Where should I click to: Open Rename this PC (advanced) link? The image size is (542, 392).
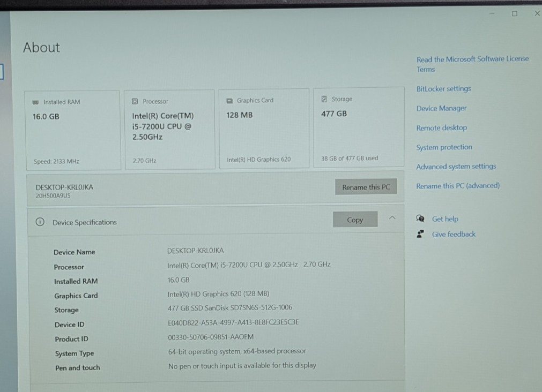pyautogui.click(x=458, y=186)
